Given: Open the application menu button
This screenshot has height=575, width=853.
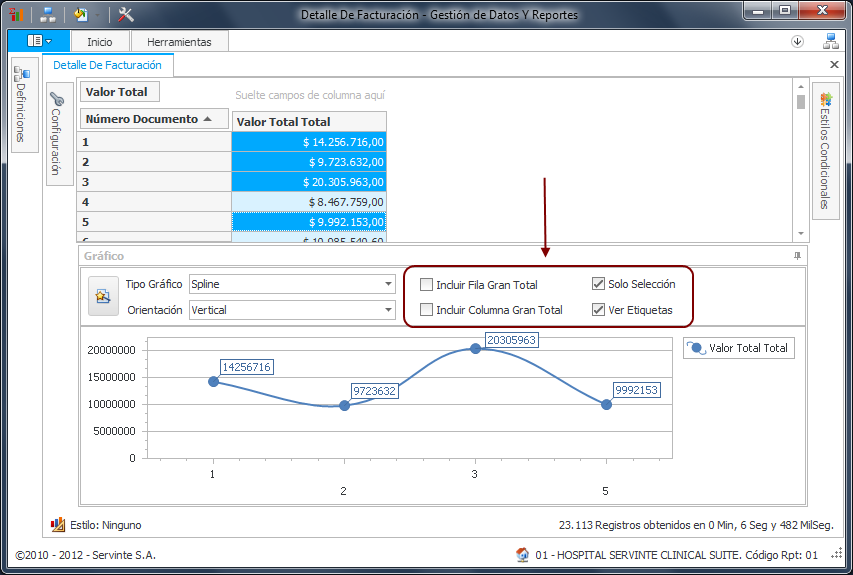Looking at the screenshot, I should point(41,41).
